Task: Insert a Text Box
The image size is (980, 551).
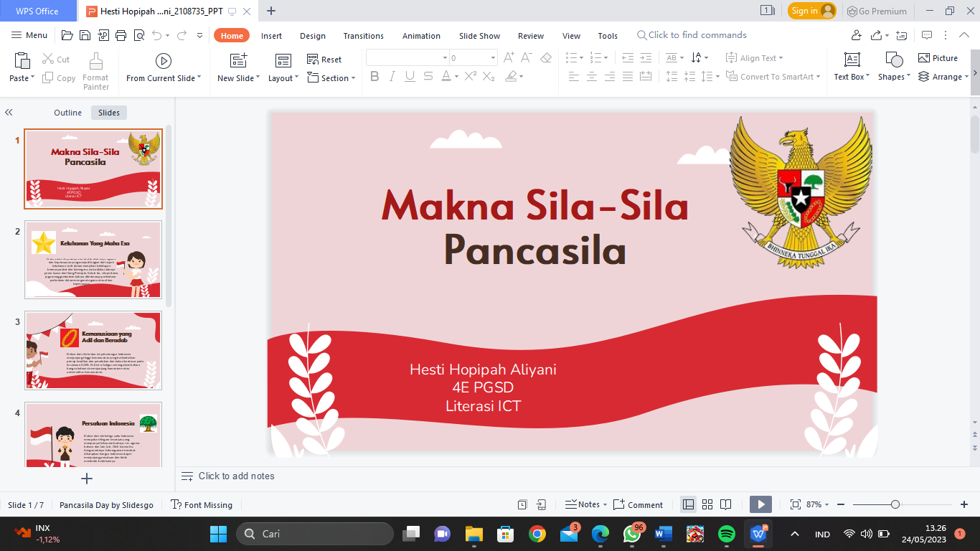Action: (852, 67)
